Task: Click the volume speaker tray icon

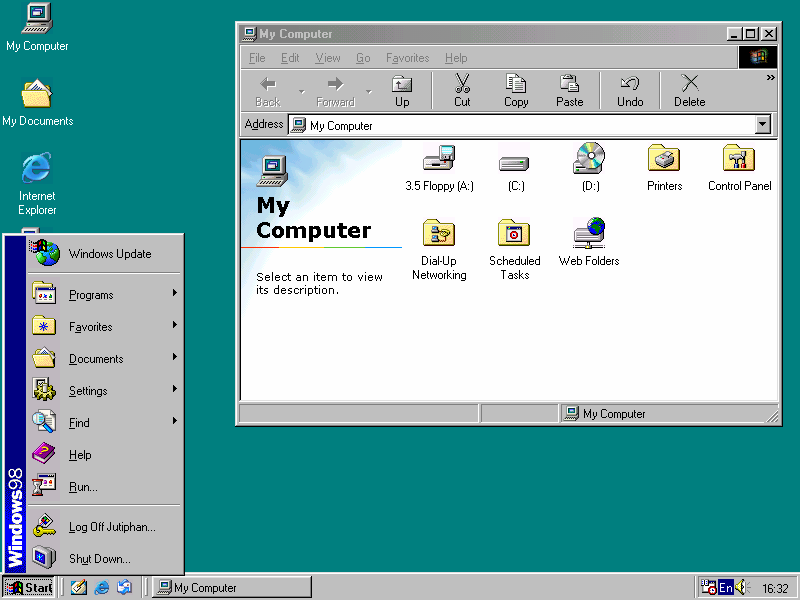Action: 742,588
